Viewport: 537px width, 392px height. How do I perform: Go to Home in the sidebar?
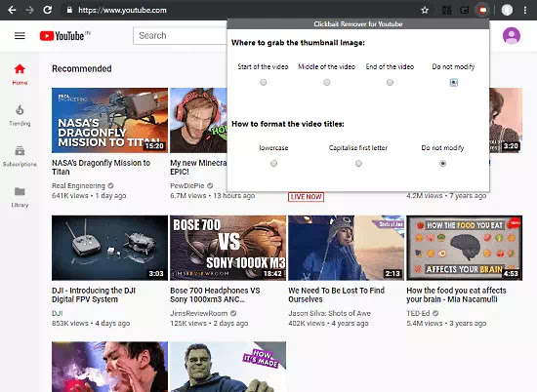click(x=20, y=74)
